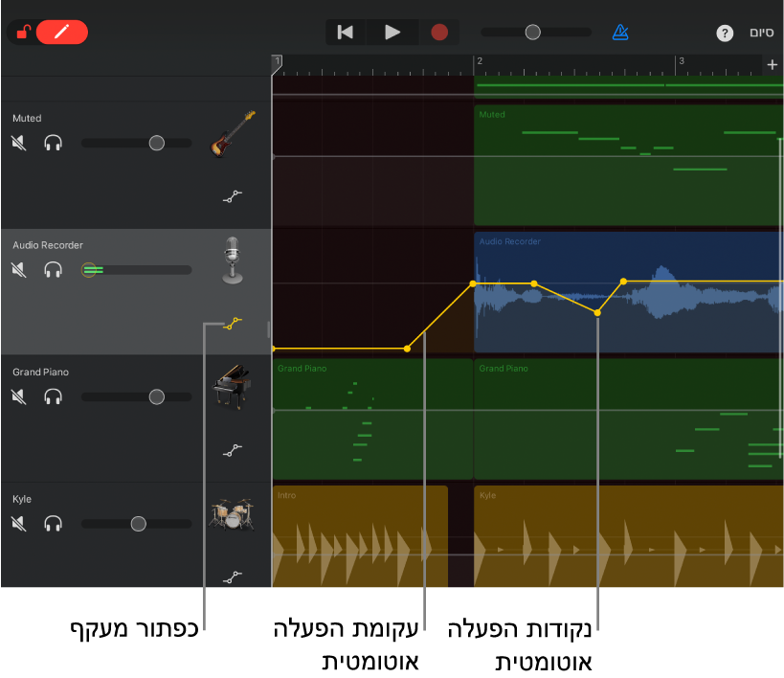Select the bass guitar instrument icon
Image resolution: width=784 pixels, height=678 pixels.
[233, 133]
